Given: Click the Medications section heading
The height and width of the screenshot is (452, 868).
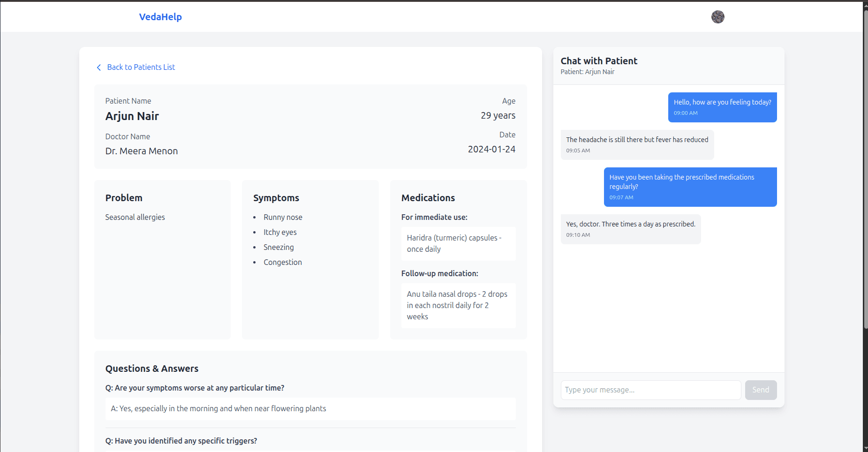Looking at the screenshot, I should click(x=428, y=198).
